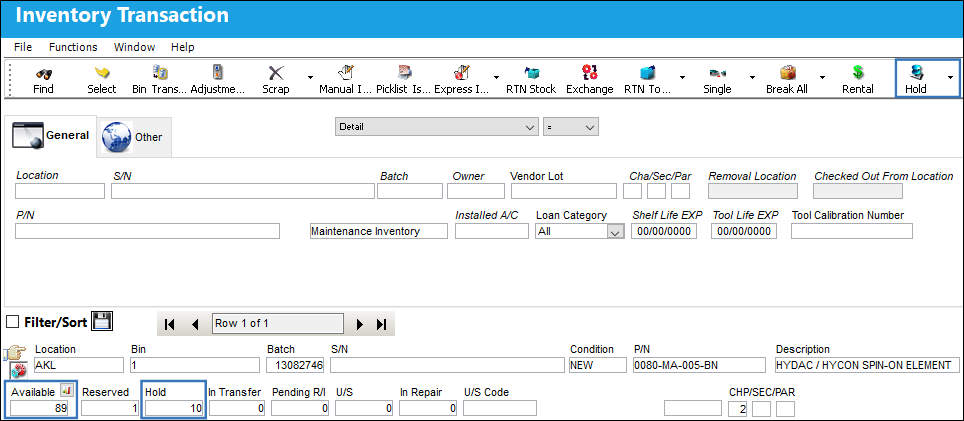Expand the Single dropdown arrow
Image resolution: width=964 pixels, height=421 pixels.
(752, 77)
